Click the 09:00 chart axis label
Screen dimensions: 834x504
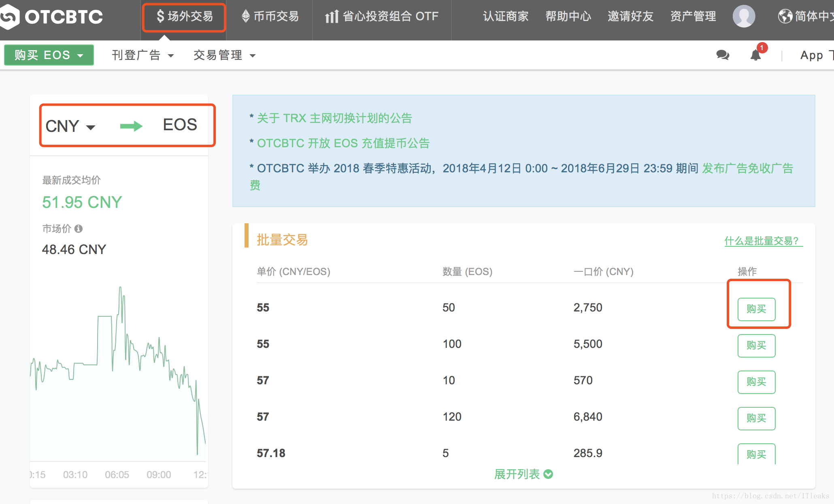point(159,474)
